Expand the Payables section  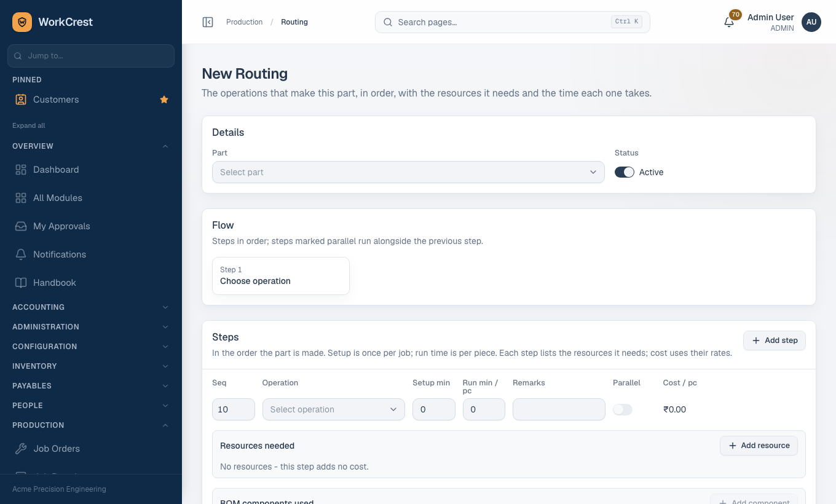pos(91,386)
